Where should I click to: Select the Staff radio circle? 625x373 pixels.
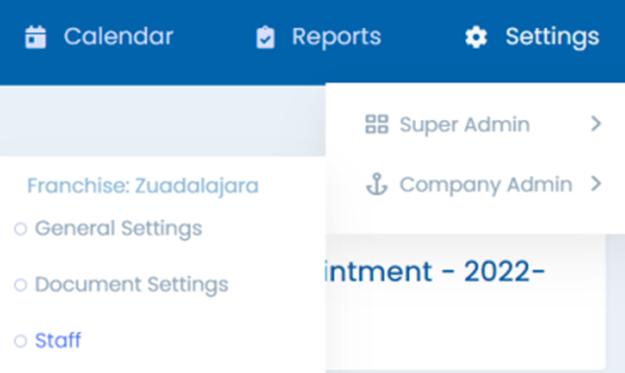pos(20,341)
